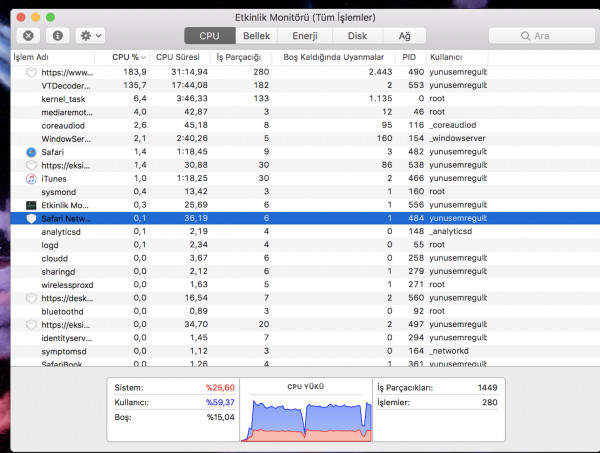Click the Safari Netw... shield icon
600x453 pixels.
(x=31, y=218)
